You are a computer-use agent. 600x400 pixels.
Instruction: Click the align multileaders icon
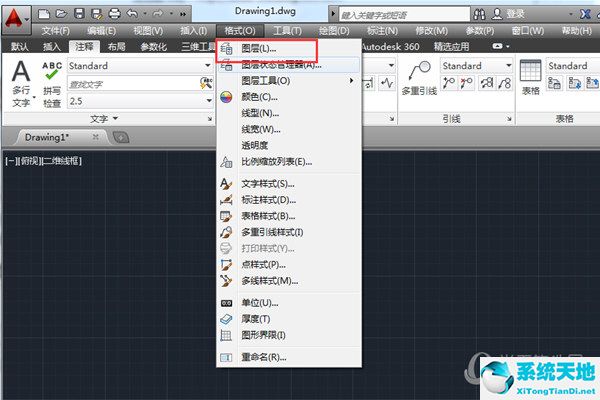click(x=487, y=83)
